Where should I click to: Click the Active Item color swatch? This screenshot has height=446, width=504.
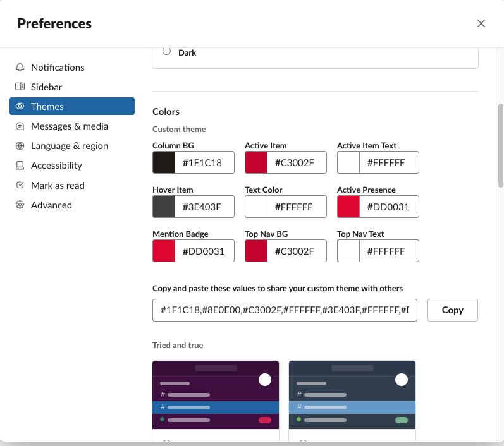[x=256, y=162]
